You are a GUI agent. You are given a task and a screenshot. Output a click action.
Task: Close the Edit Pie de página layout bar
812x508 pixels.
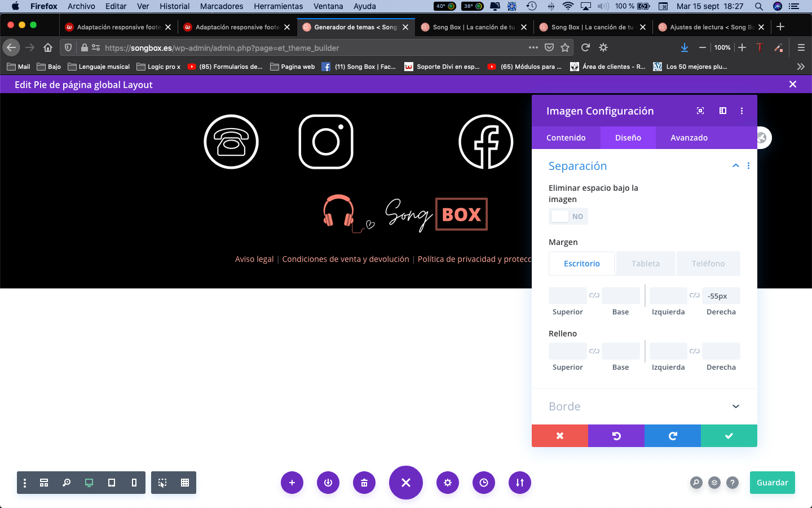click(793, 84)
